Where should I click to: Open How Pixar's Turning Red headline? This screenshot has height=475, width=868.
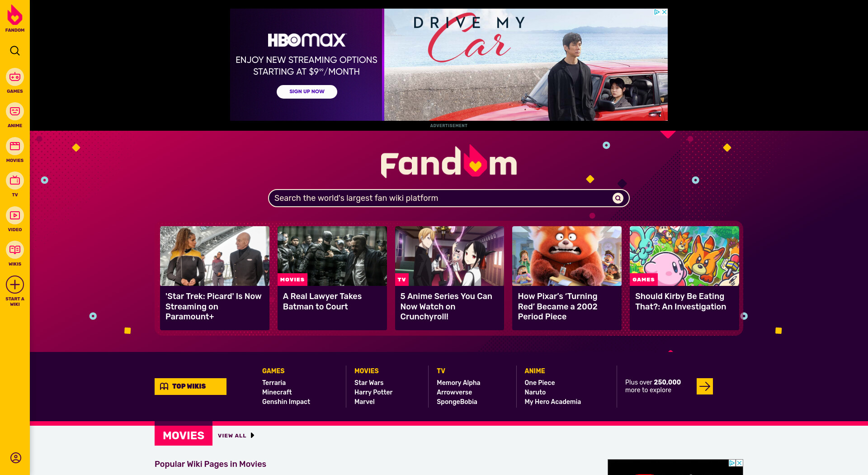pyautogui.click(x=557, y=306)
